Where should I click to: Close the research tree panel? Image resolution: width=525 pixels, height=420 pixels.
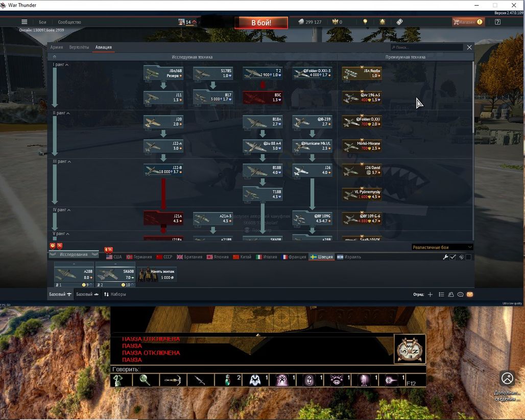tap(469, 47)
